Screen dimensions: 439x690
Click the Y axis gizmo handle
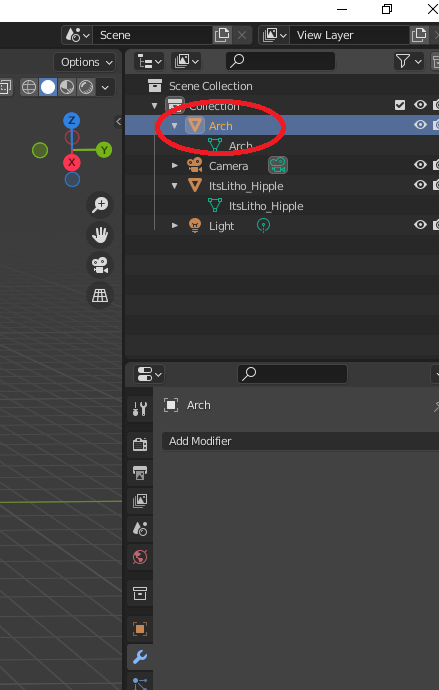104,150
